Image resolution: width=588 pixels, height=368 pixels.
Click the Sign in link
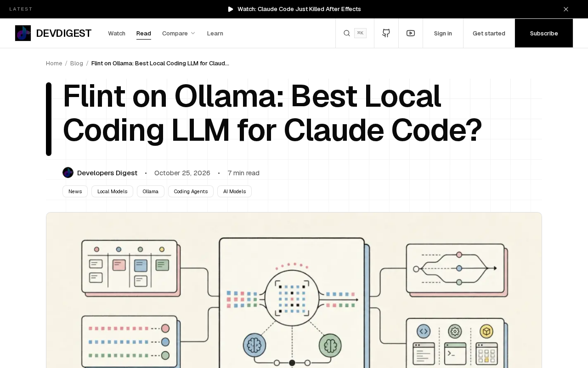pos(443,33)
